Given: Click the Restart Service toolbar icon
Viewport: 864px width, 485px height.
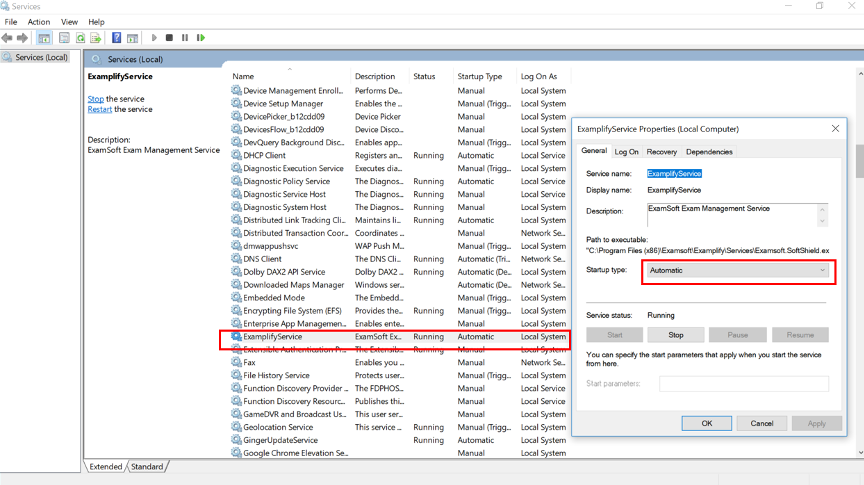Looking at the screenshot, I should pos(201,37).
